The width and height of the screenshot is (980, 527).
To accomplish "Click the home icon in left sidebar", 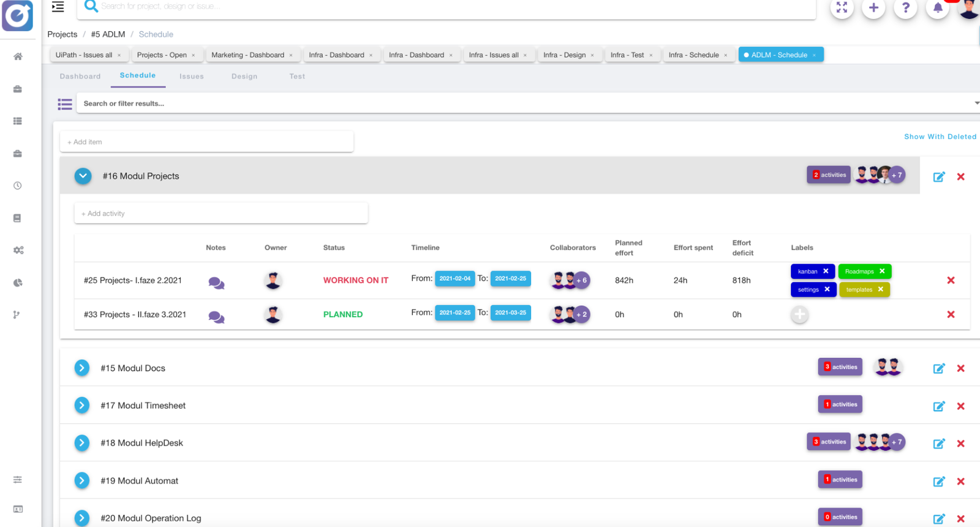I will coord(18,56).
